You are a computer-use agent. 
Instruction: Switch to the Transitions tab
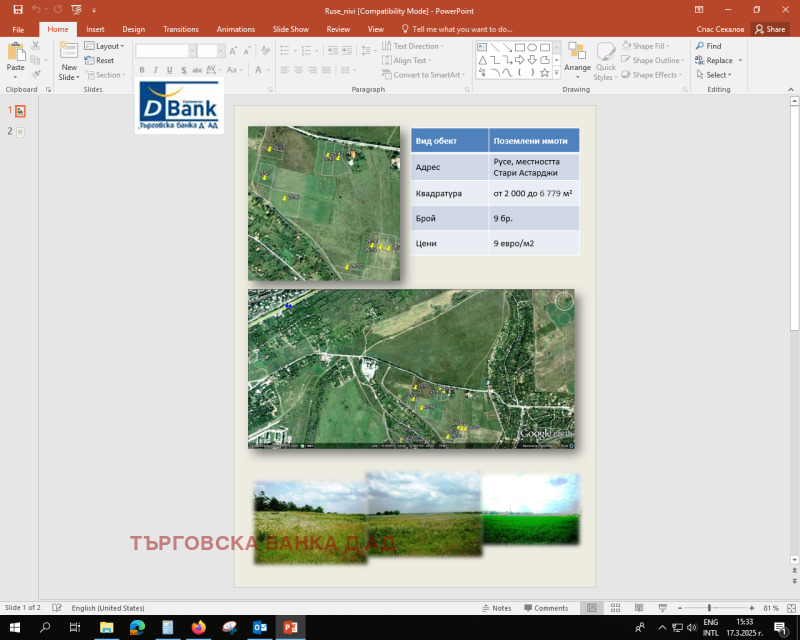coord(181,29)
